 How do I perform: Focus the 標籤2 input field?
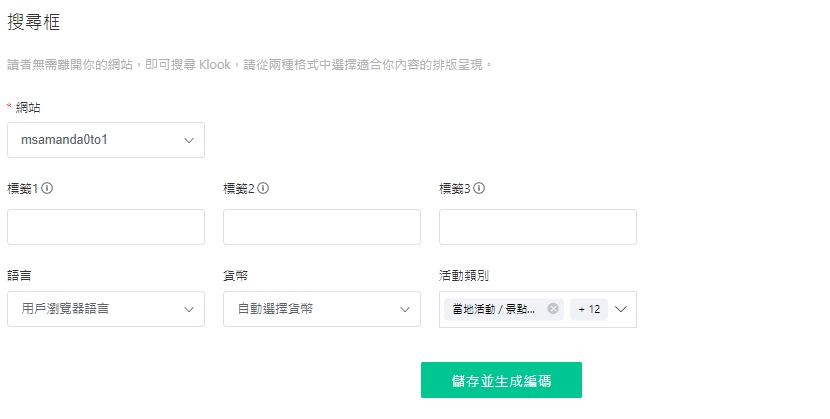[x=322, y=227]
